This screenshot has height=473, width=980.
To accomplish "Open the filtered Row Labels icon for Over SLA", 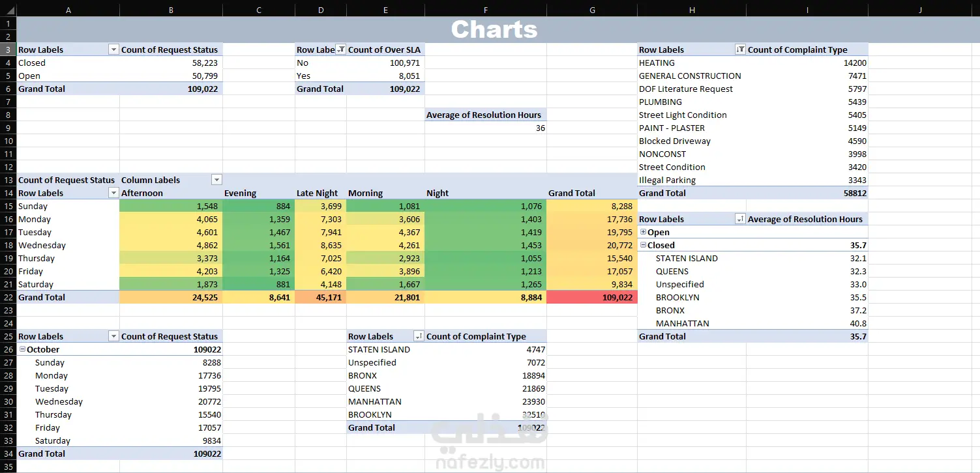I will (340, 50).
